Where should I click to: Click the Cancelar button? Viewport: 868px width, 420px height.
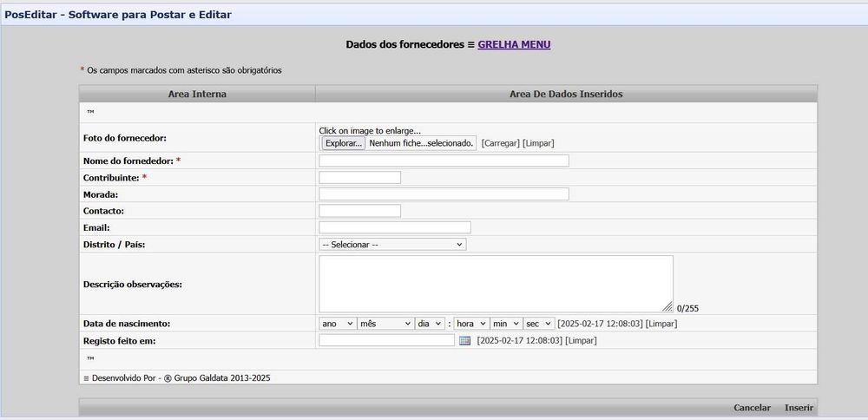[x=752, y=407]
